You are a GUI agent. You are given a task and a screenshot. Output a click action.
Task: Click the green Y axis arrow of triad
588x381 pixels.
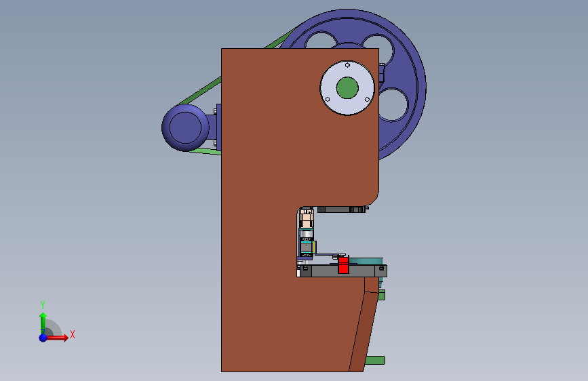[x=43, y=323]
